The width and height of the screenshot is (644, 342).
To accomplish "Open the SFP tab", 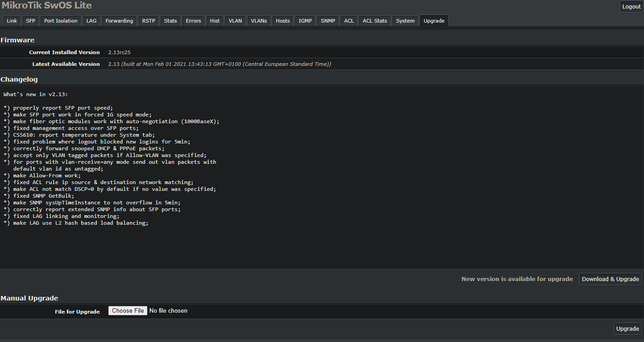I will pos(30,20).
